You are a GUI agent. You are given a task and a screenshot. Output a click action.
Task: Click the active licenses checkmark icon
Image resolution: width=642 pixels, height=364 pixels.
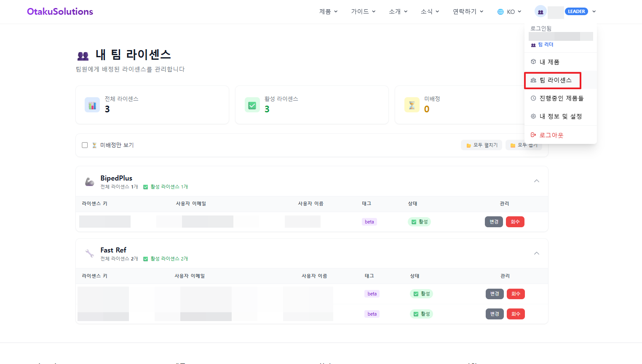coord(252,105)
